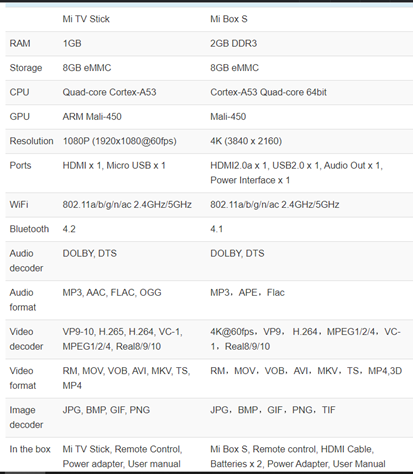The width and height of the screenshot is (413, 474).
Task: Click the 4K (3840 x 2160) cell
Action: pos(246,141)
